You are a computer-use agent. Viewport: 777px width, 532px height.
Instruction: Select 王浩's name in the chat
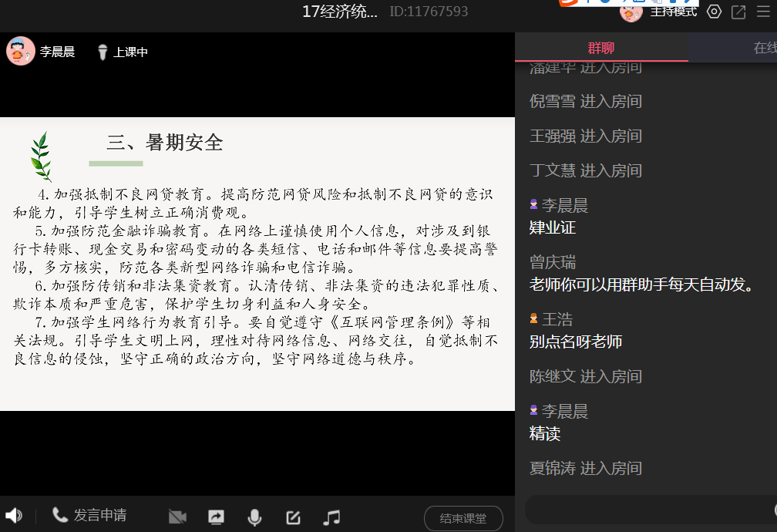click(x=557, y=319)
